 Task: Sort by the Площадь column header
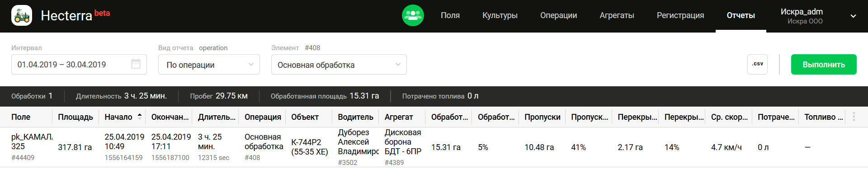point(75,117)
